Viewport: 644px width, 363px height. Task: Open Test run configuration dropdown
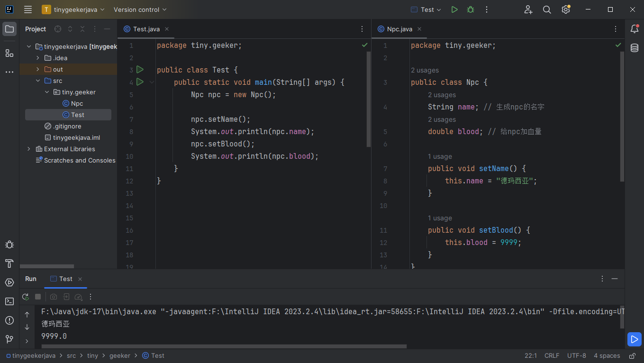(426, 9)
